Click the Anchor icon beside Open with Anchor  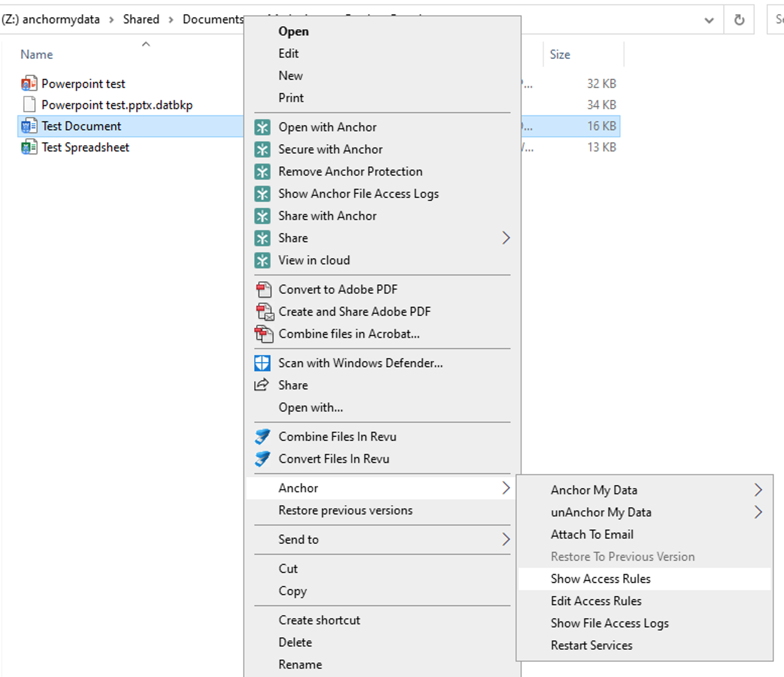tap(262, 127)
